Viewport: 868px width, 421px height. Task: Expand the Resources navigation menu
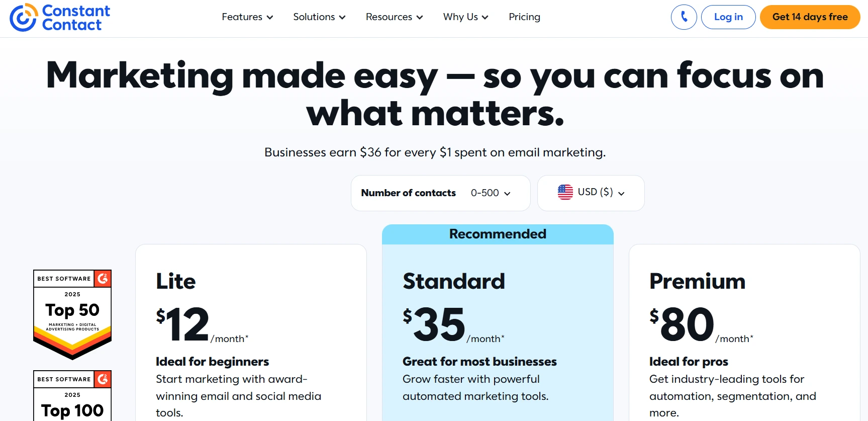coord(394,17)
